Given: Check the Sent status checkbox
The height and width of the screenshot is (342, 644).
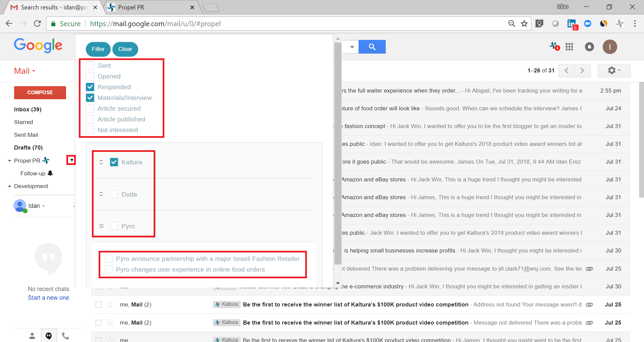Looking at the screenshot, I should 90,65.
